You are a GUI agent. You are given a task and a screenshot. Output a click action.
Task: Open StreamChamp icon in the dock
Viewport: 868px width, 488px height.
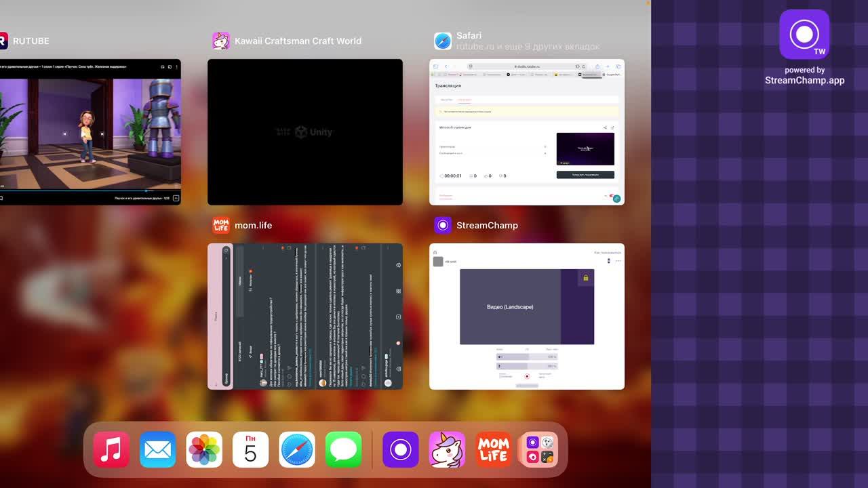coord(401,449)
